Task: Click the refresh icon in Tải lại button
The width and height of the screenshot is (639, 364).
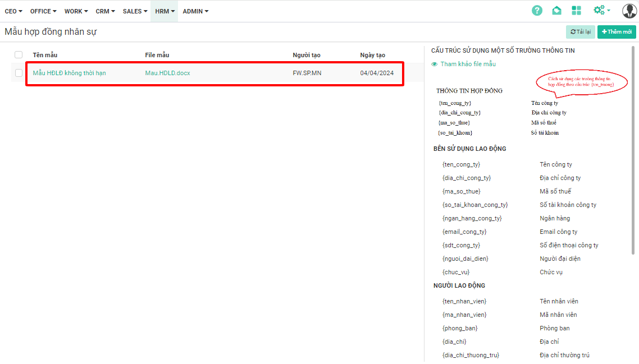Action: [x=573, y=32]
